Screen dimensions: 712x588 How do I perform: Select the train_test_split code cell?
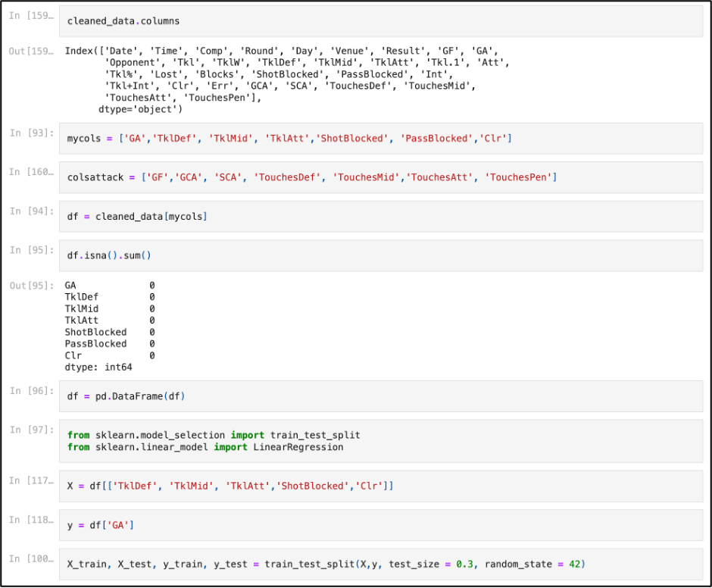(x=379, y=564)
